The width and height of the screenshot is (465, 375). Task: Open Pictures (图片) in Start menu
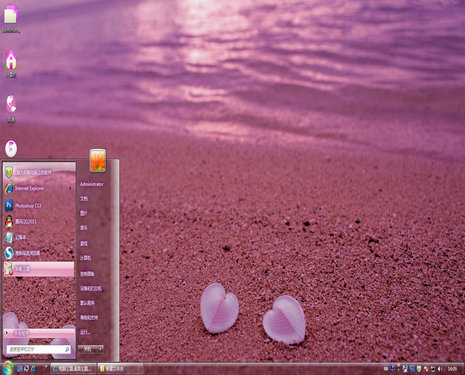(84, 213)
